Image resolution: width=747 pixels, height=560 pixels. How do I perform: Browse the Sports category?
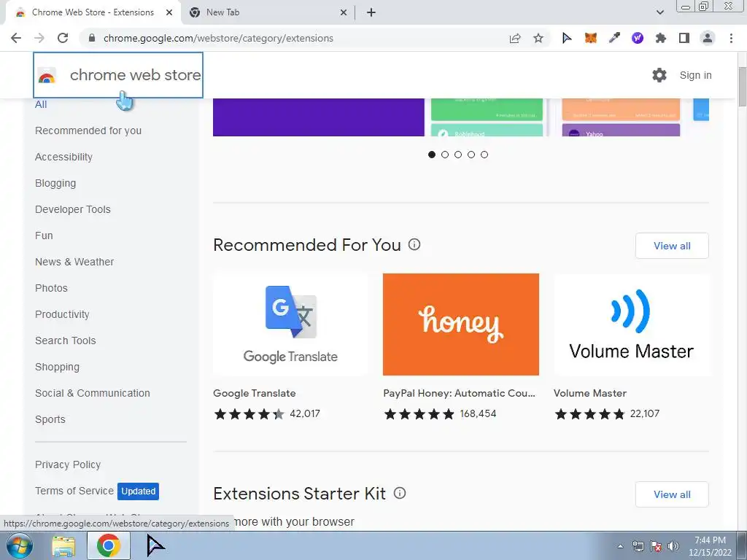click(50, 419)
